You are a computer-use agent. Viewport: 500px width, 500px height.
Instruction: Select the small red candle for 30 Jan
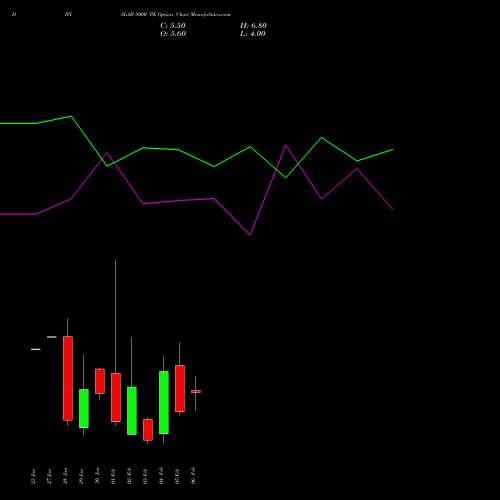pyautogui.click(x=100, y=381)
